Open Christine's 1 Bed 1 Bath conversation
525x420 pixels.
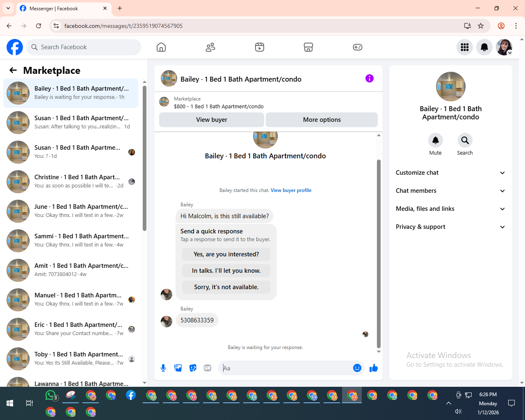pyautogui.click(x=71, y=182)
